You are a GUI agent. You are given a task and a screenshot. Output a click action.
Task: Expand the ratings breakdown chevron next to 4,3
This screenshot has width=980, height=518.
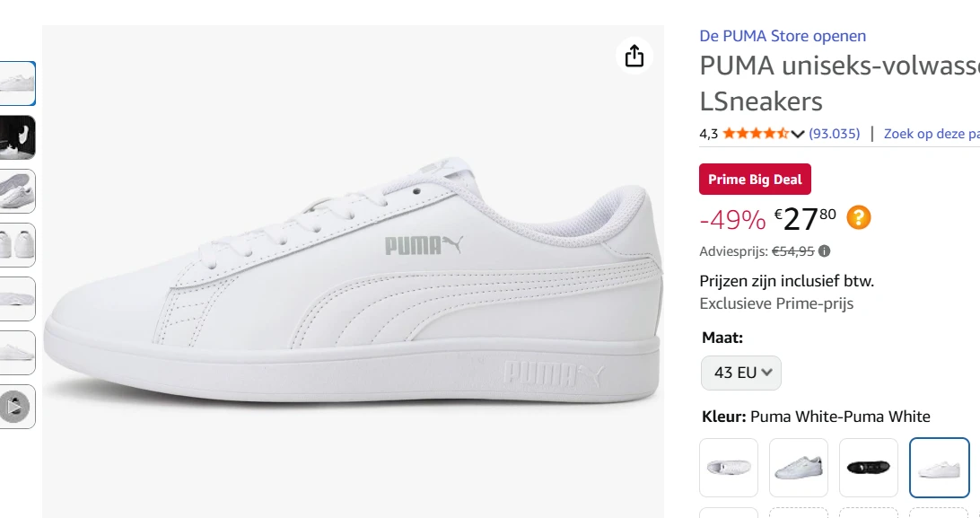tap(797, 133)
